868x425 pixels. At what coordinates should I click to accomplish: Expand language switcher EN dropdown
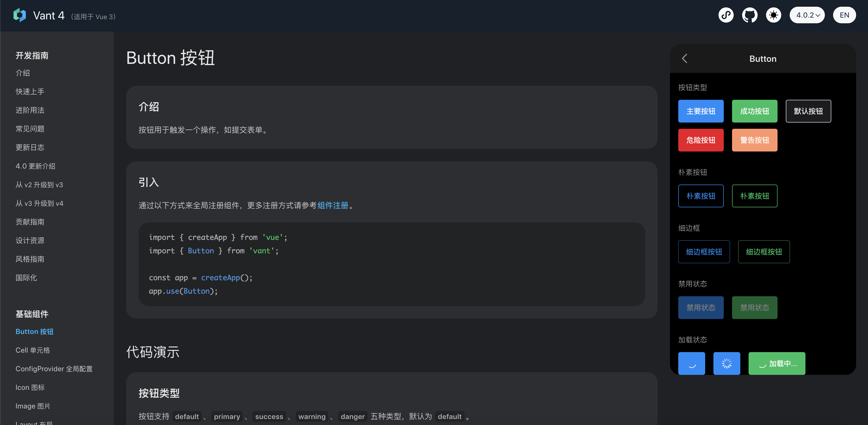pyautogui.click(x=844, y=15)
